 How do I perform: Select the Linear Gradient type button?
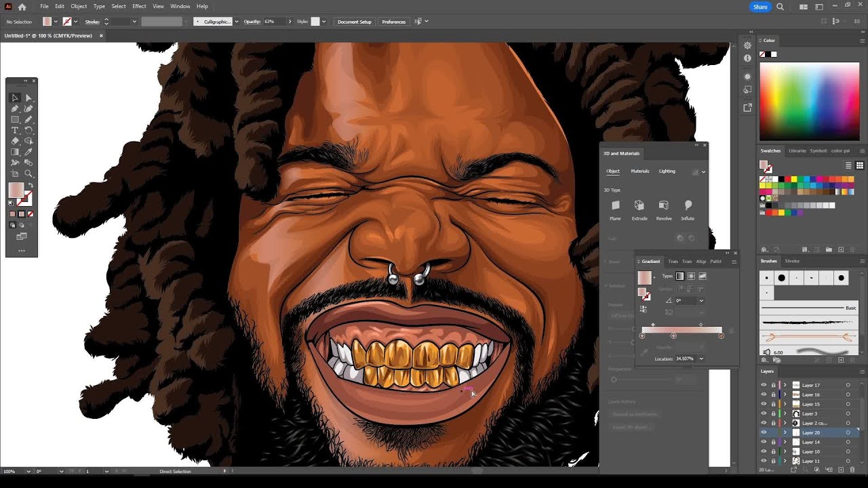679,276
